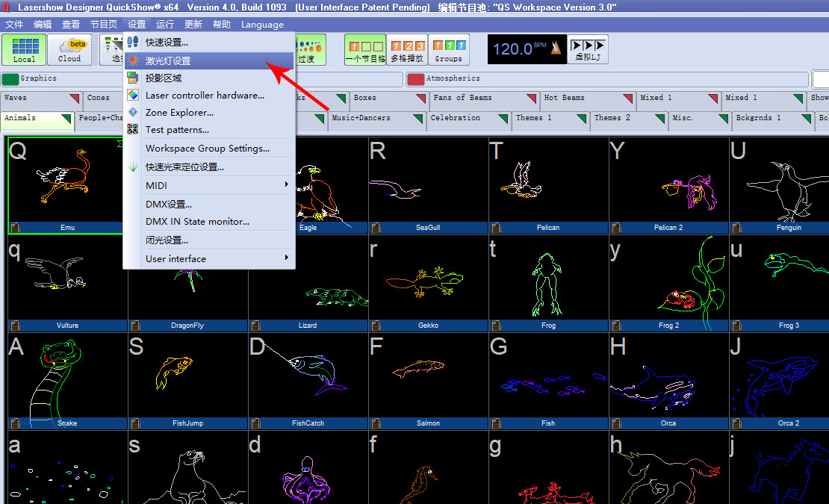Click the Test patterns grid icon
The width and height of the screenshot is (829, 504).
(x=133, y=129)
